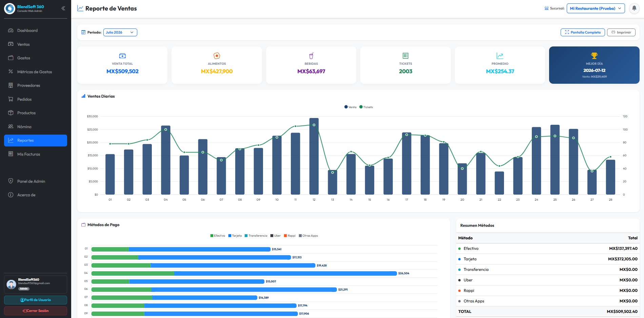Click the user avatar picture

coord(12,284)
